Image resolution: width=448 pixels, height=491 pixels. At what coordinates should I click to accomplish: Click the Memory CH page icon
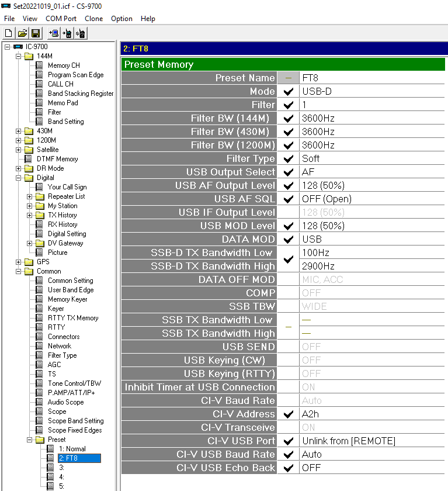click(x=39, y=65)
